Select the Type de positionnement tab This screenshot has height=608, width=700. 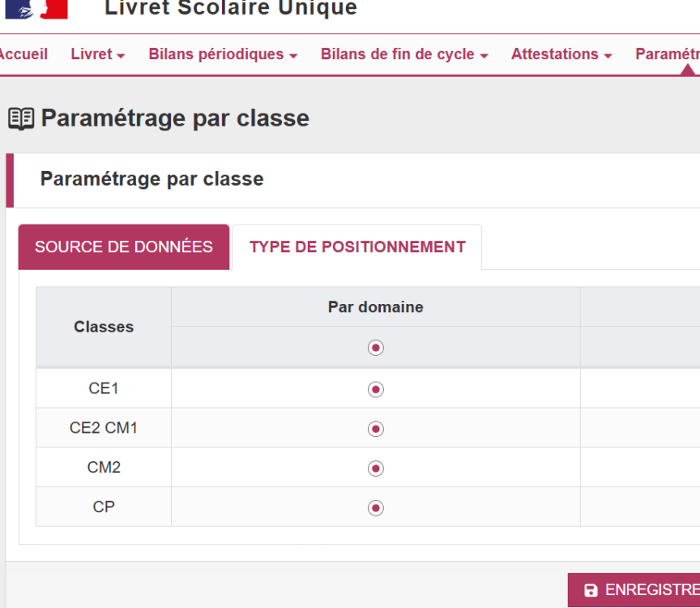(x=357, y=247)
